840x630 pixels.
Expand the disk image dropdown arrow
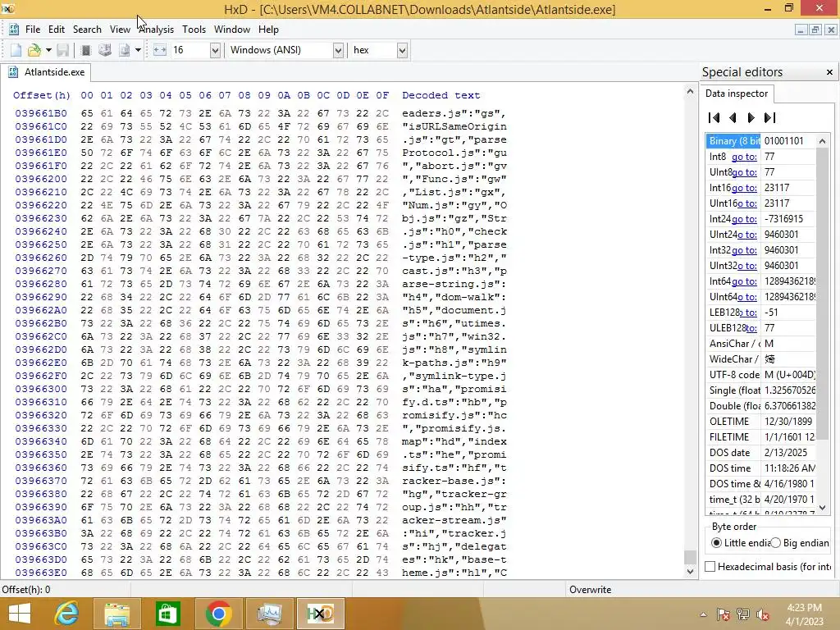(x=138, y=50)
